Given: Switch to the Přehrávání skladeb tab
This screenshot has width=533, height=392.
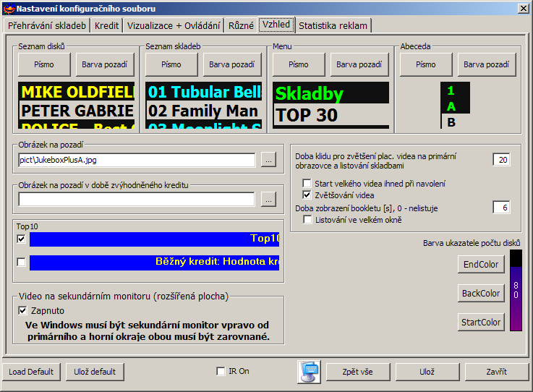Looking at the screenshot, I should [x=47, y=25].
